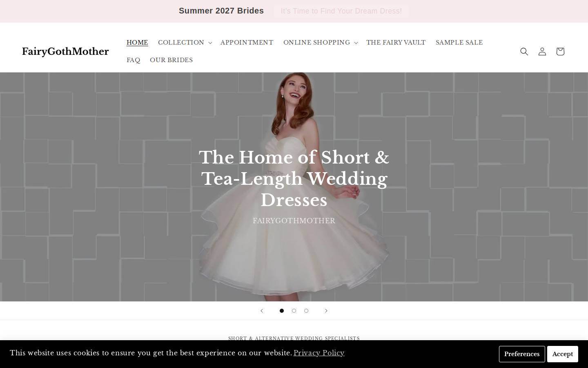
Task: Click 'It's Time to Find Your Dream Dress!' link
Action: 341,11
